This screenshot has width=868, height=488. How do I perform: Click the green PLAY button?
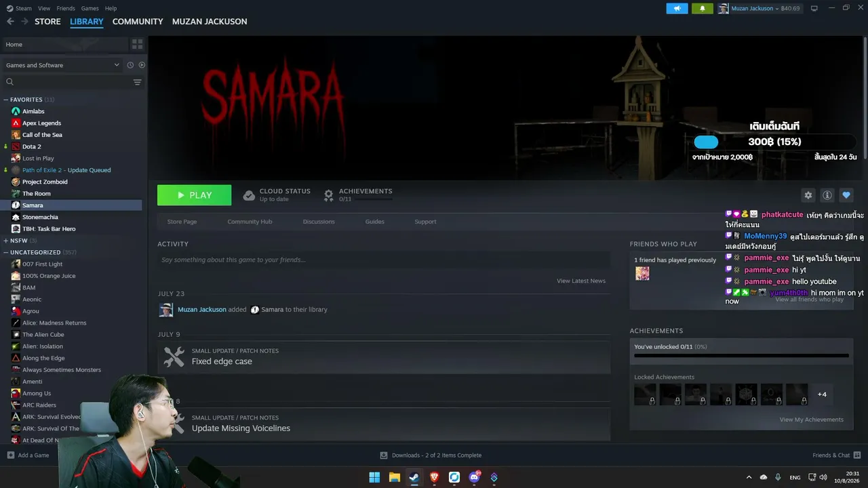[194, 195]
